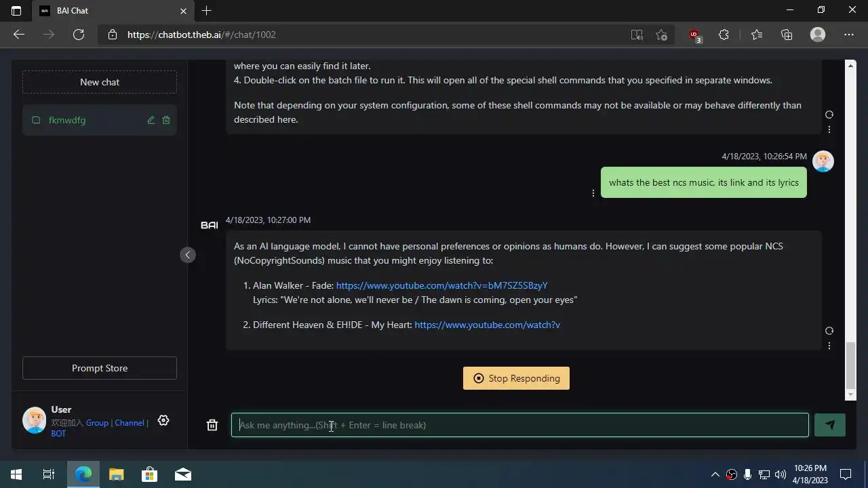This screenshot has width=868, height=488.
Task: Select the BAI Chat browser tab
Action: (x=113, y=11)
